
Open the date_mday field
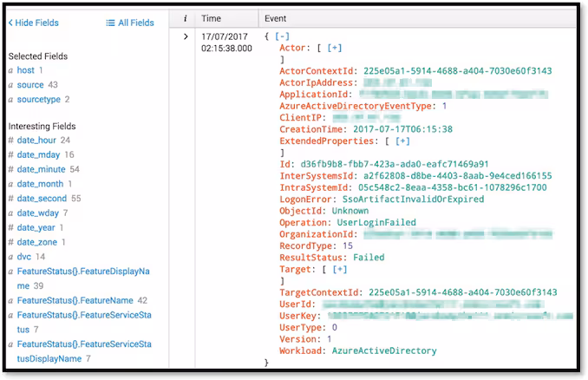(39, 154)
